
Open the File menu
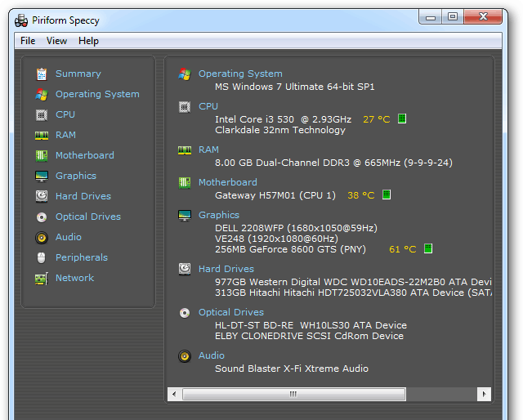click(28, 41)
